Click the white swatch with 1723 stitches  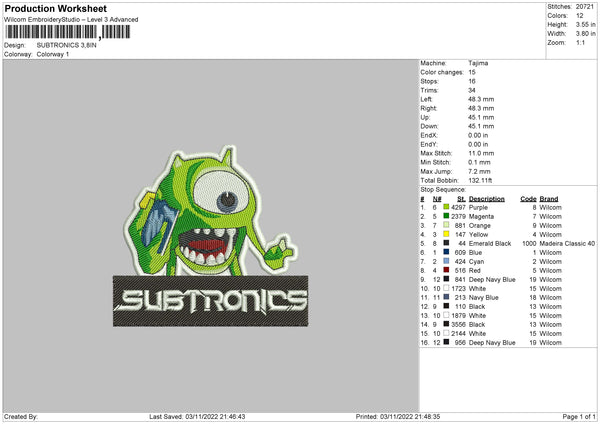446,288
